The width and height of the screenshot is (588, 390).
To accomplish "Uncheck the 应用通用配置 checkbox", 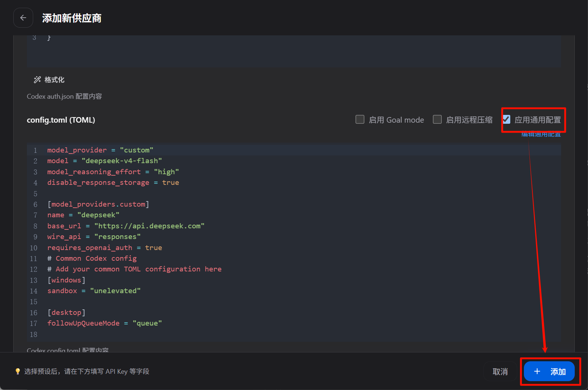I will tap(506, 119).
